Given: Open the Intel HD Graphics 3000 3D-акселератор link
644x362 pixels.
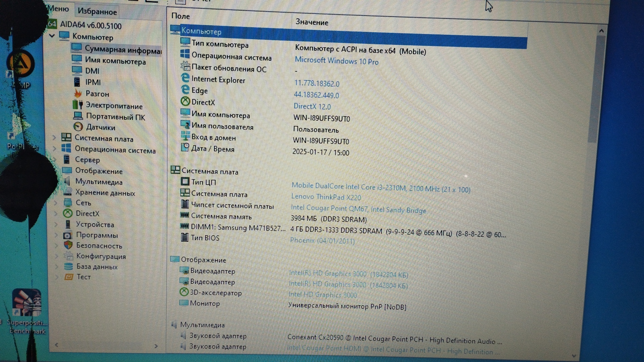Looking at the screenshot, I should coord(322,295).
